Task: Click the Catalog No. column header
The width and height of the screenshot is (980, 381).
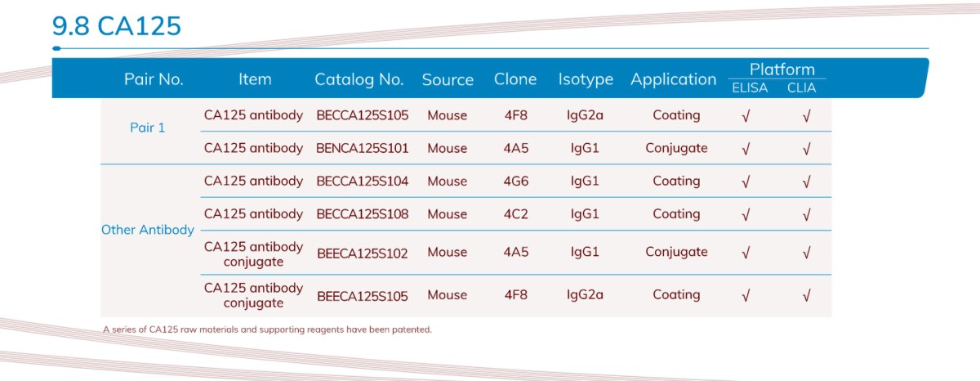Action: 359,79
